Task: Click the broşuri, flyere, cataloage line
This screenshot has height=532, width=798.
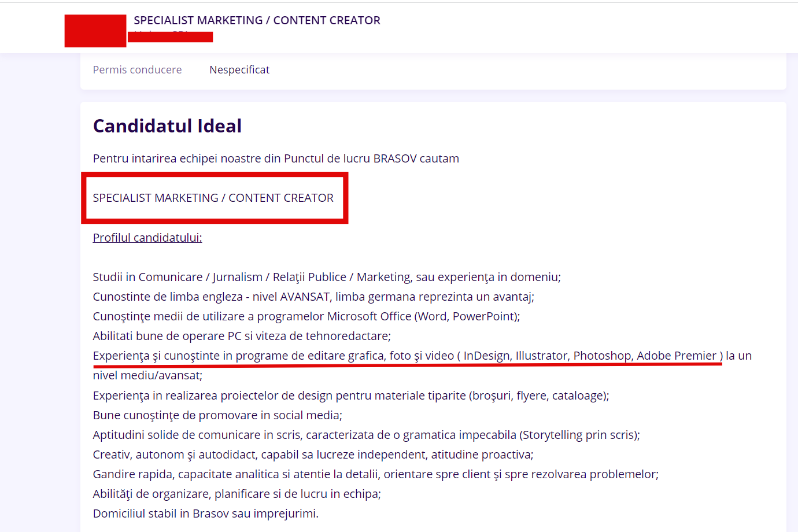Action: pyautogui.click(x=351, y=396)
